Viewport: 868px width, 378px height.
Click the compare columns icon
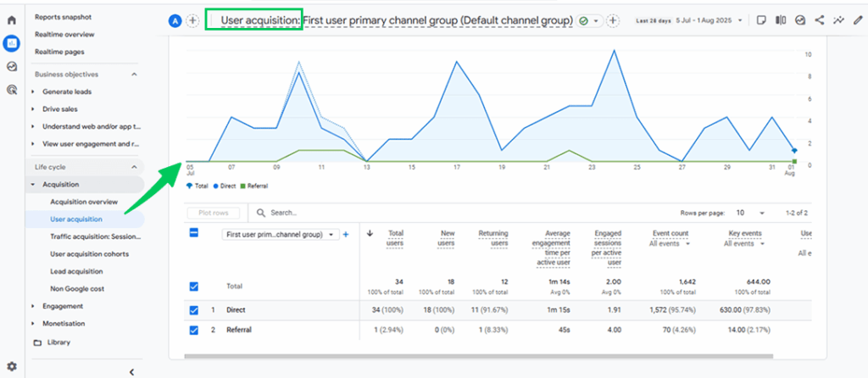coord(781,20)
